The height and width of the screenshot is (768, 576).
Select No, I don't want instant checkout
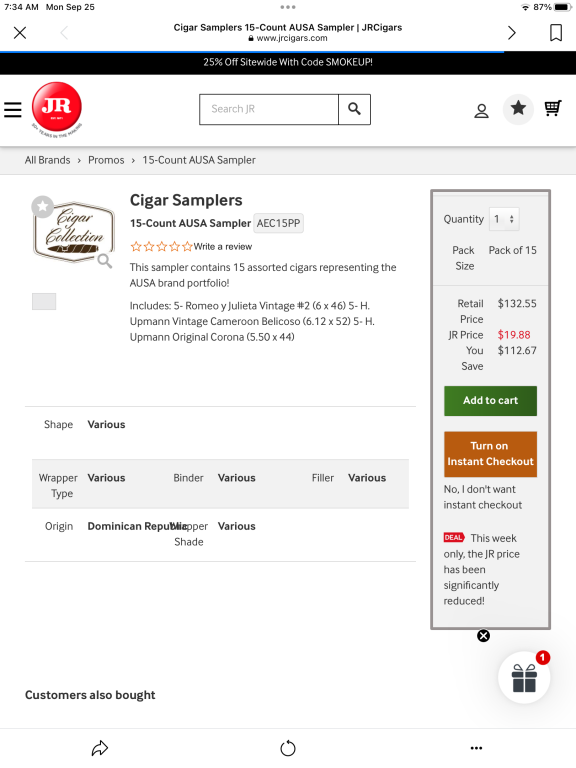pos(482,497)
